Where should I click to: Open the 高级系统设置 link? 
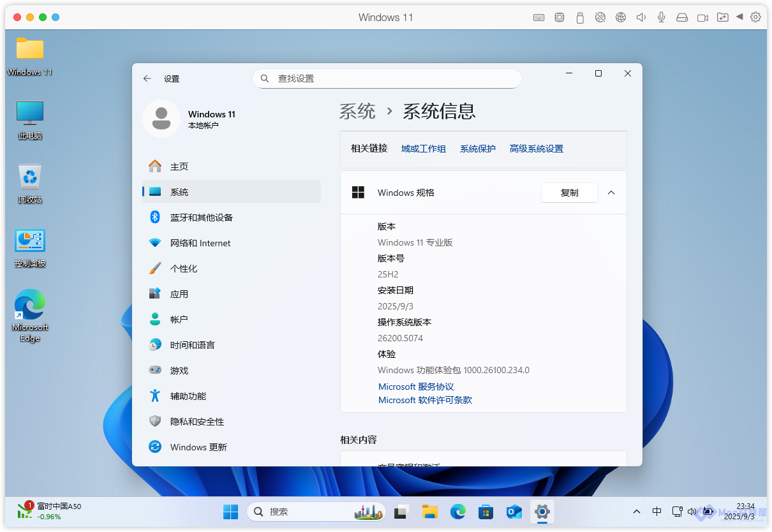(x=537, y=149)
